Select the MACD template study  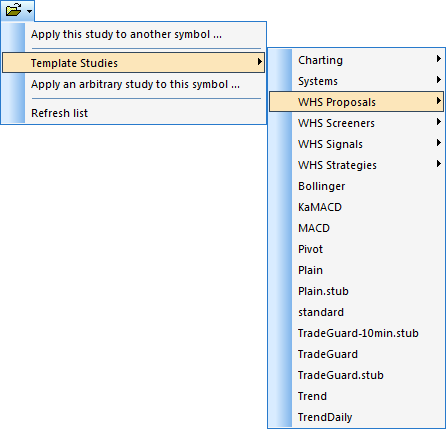point(356,228)
